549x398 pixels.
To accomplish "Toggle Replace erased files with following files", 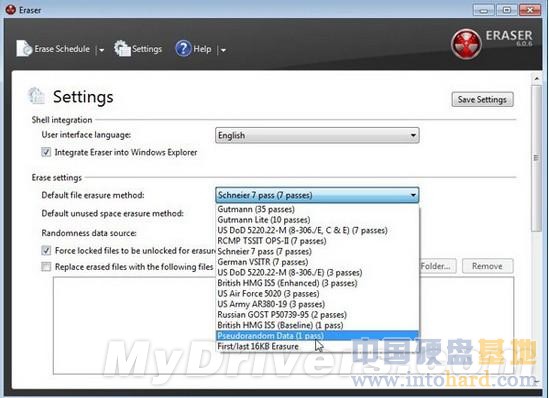I will coord(46,266).
